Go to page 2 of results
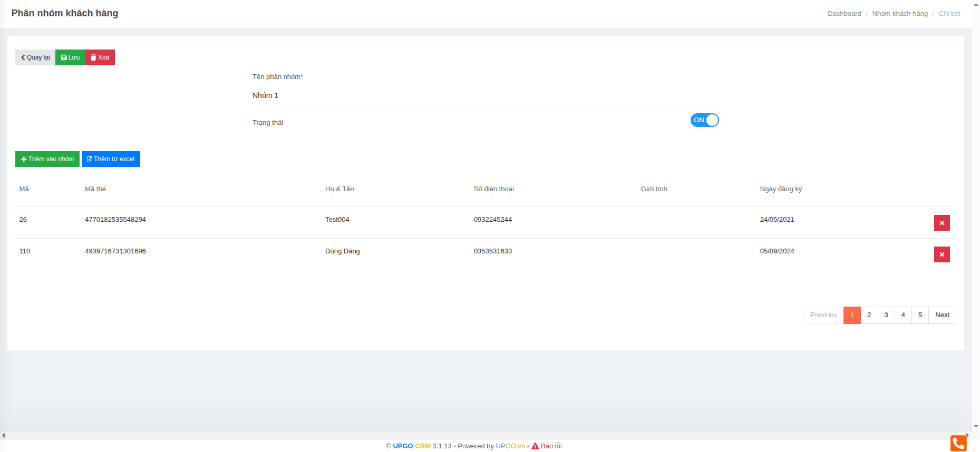Viewport: 980px width, 452px height. [x=869, y=315]
